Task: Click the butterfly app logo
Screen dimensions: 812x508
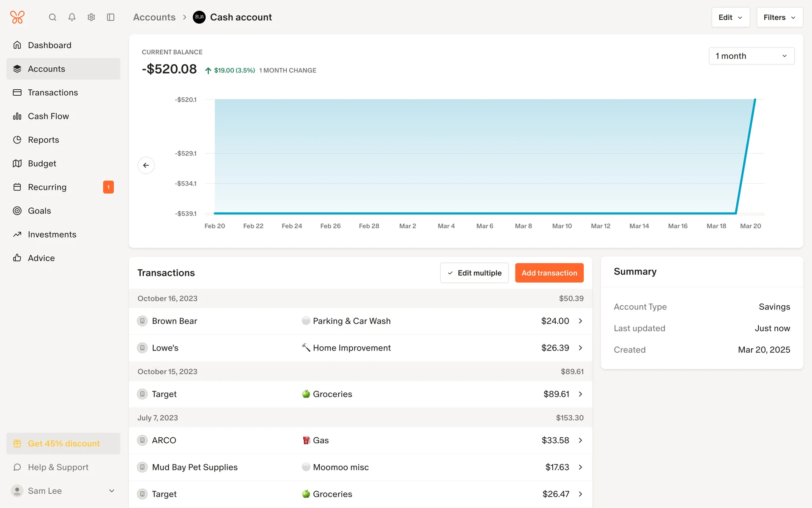Action: [x=17, y=17]
